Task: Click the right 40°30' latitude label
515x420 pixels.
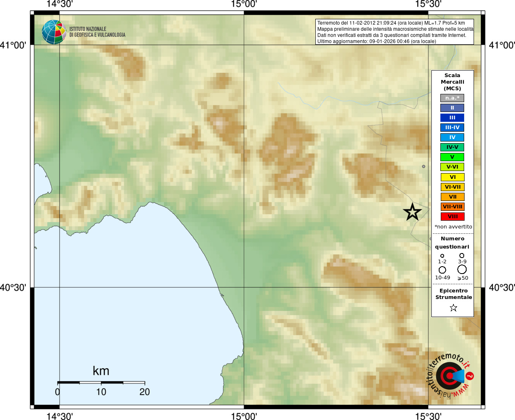Action: coord(502,288)
